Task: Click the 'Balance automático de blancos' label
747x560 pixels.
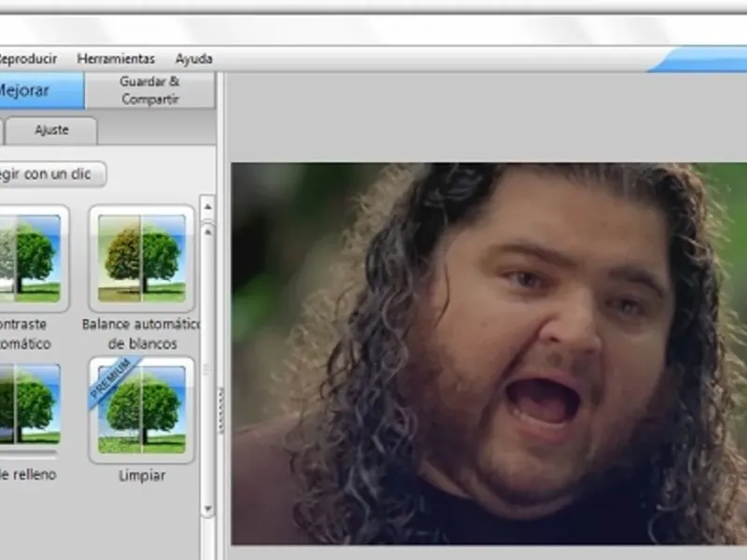Action: pyautogui.click(x=142, y=334)
